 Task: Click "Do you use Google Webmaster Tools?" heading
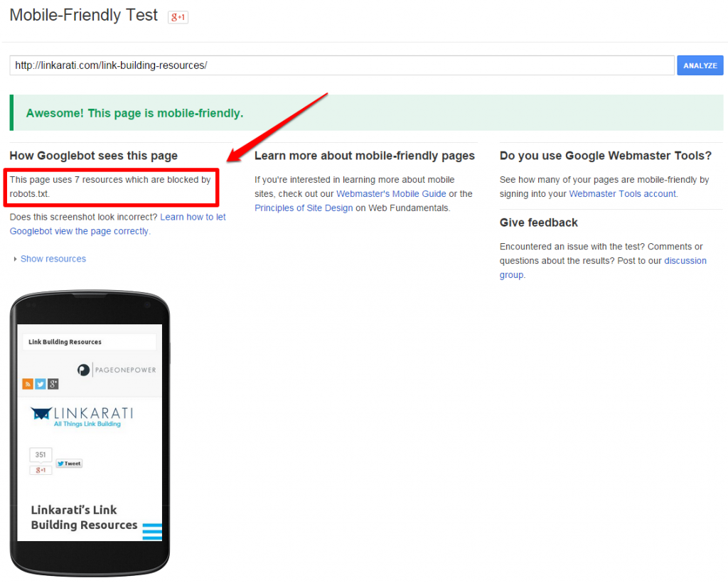(606, 156)
